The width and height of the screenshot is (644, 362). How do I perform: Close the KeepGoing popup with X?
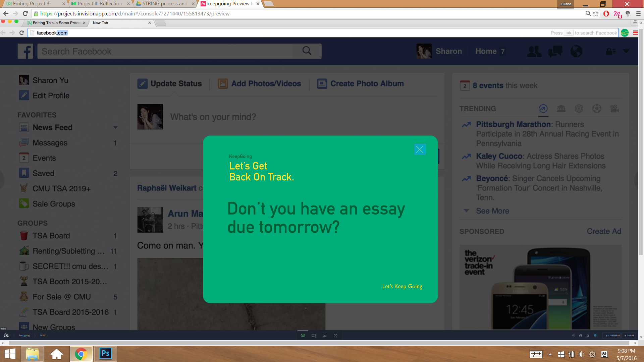point(420,149)
